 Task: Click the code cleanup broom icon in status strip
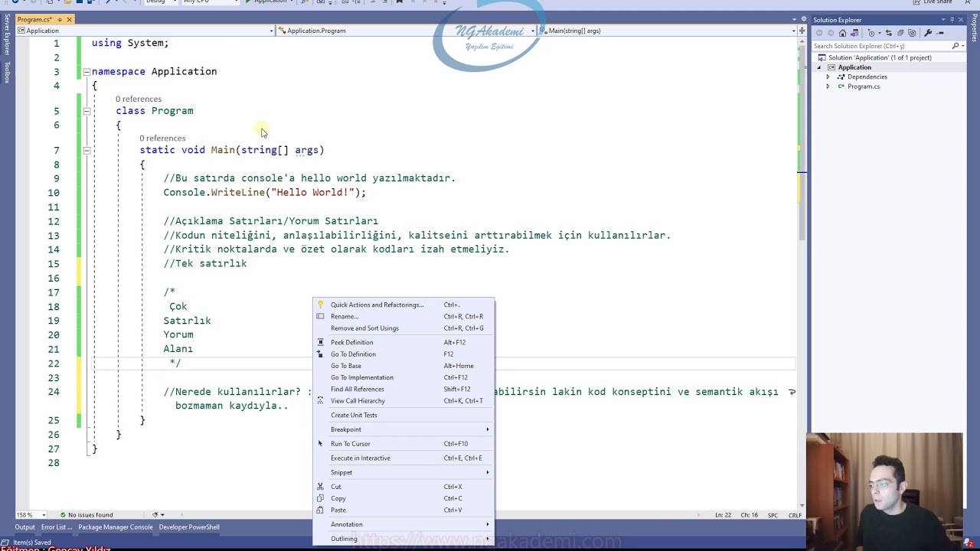click(155, 515)
